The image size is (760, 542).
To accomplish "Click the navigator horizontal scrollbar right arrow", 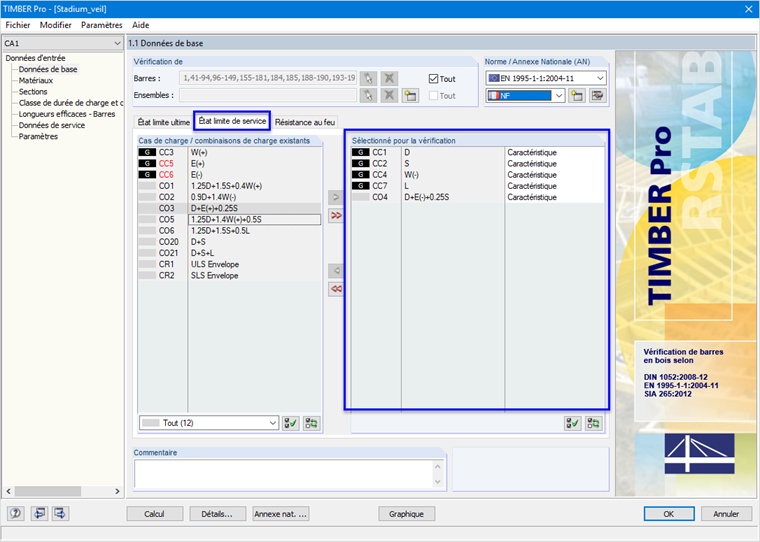I will point(117,491).
